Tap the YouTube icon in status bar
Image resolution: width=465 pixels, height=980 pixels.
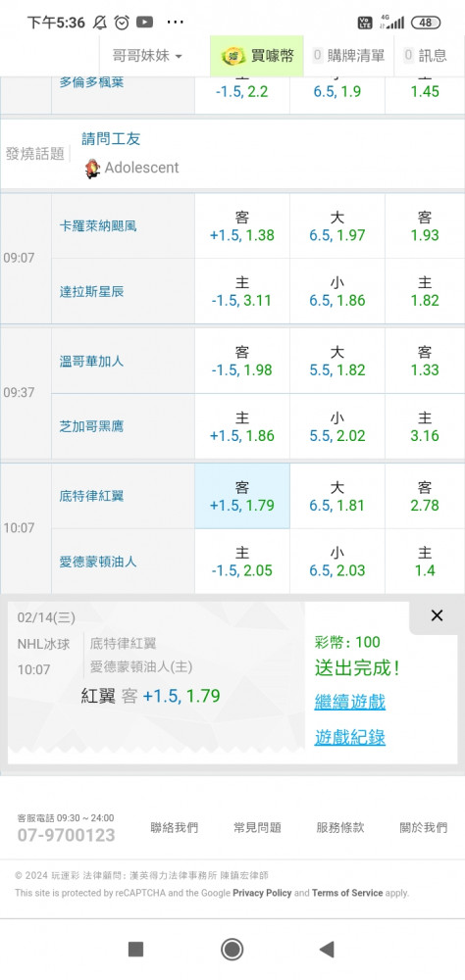coord(144,23)
